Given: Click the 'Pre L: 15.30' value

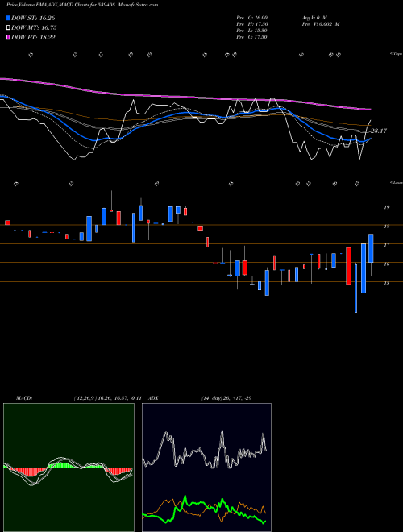Looking at the screenshot, I should [251, 31].
